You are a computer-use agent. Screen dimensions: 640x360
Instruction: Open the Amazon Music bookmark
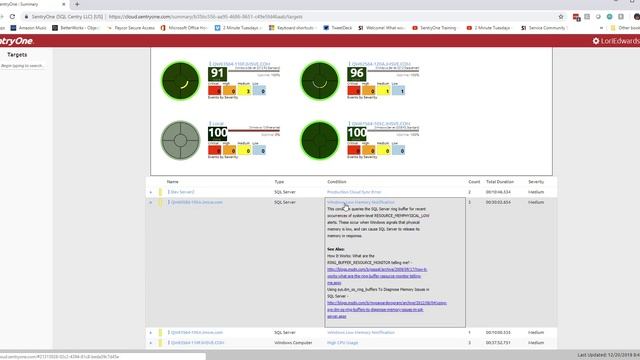29,28
